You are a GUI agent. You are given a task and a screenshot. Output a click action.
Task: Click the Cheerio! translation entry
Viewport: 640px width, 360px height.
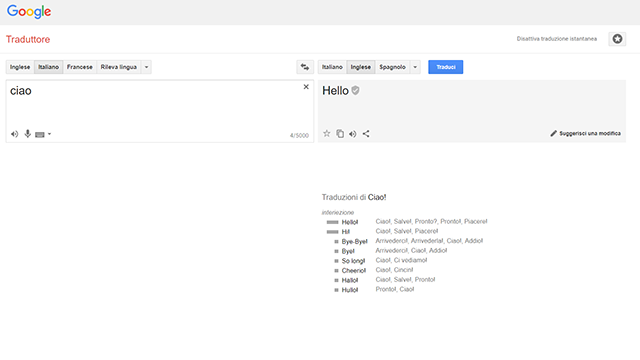(354, 271)
